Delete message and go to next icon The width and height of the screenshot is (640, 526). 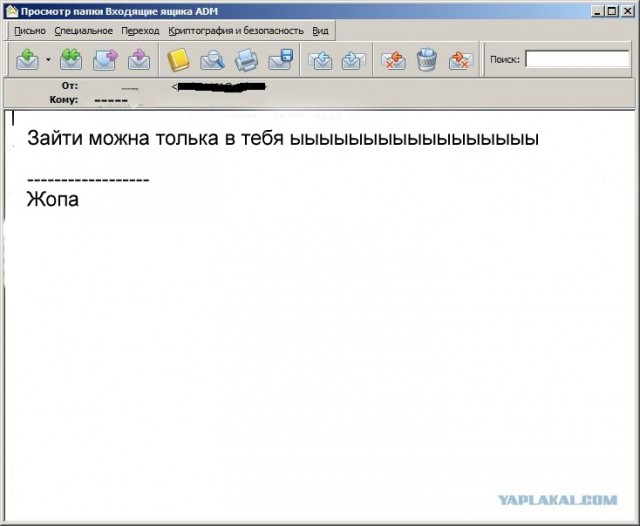(x=460, y=60)
